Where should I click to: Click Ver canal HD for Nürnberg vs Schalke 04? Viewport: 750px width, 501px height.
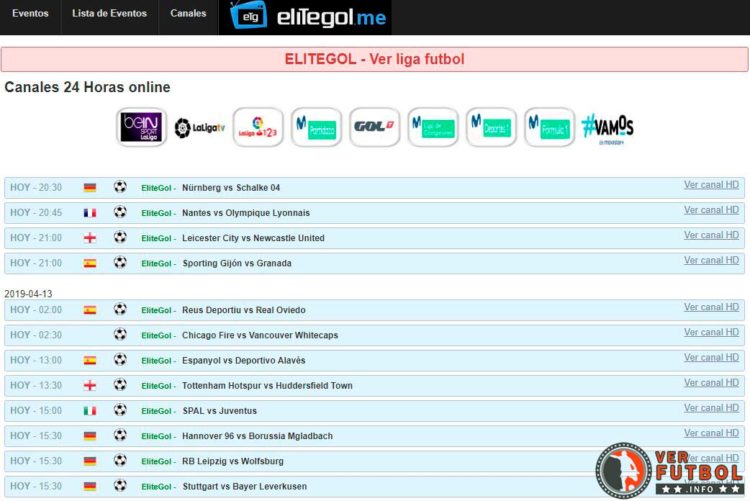pyautogui.click(x=711, y=185)
